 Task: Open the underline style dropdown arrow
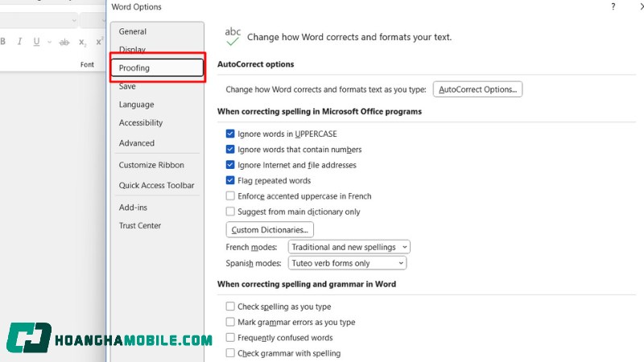coord(49,42)
